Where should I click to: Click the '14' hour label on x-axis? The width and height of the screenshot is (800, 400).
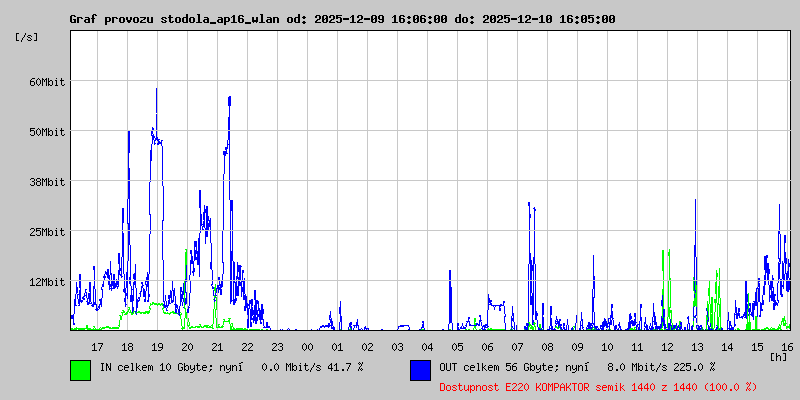727,347
